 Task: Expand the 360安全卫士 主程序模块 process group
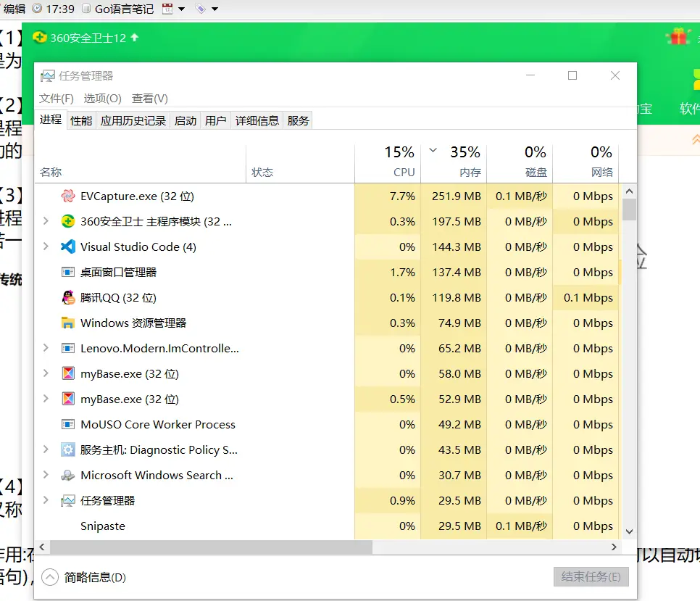46,221
